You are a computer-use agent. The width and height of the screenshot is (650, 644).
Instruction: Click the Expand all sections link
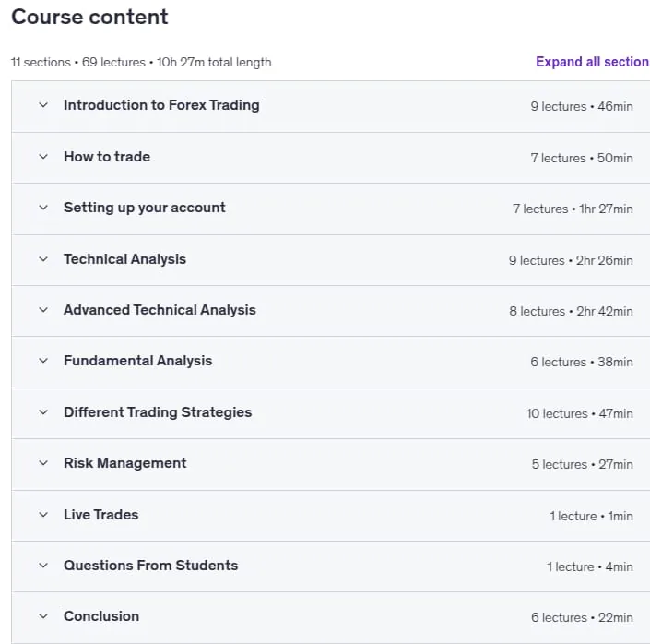click(593, 62)
